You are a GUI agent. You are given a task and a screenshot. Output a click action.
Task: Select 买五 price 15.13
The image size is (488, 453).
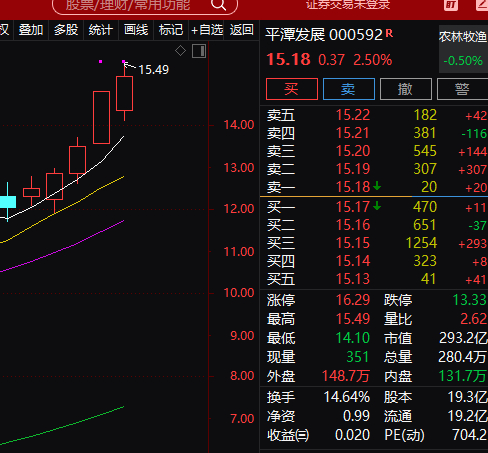point(353,279)
